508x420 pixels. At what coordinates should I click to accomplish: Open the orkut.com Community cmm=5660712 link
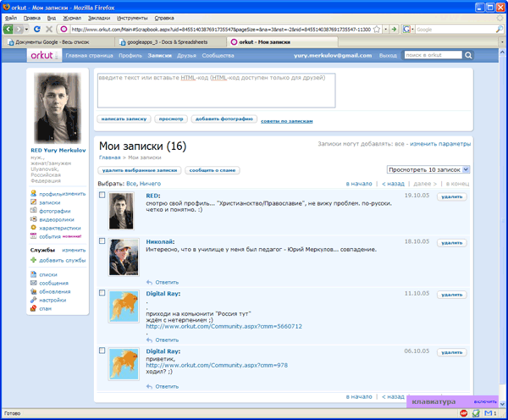pyautogui.click(x=224, y=326)
